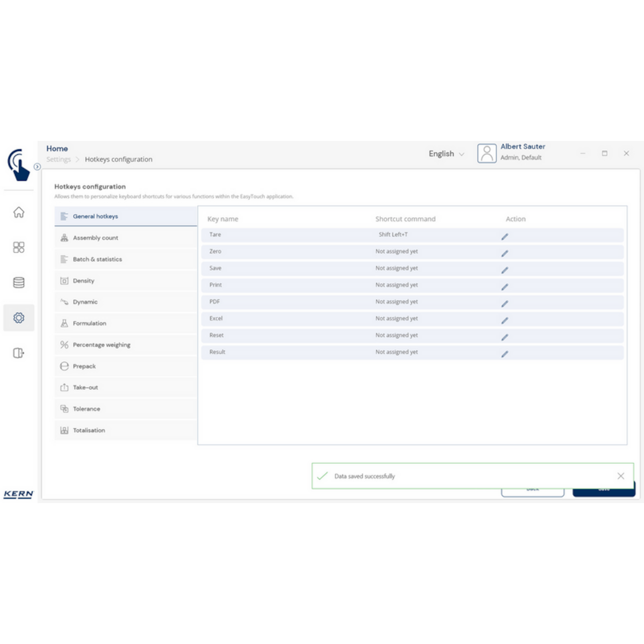Image resolution: width=644 pixels, height=644 pixels.
Task: Click the Home breadcrumb title
Action: point(57,148)
